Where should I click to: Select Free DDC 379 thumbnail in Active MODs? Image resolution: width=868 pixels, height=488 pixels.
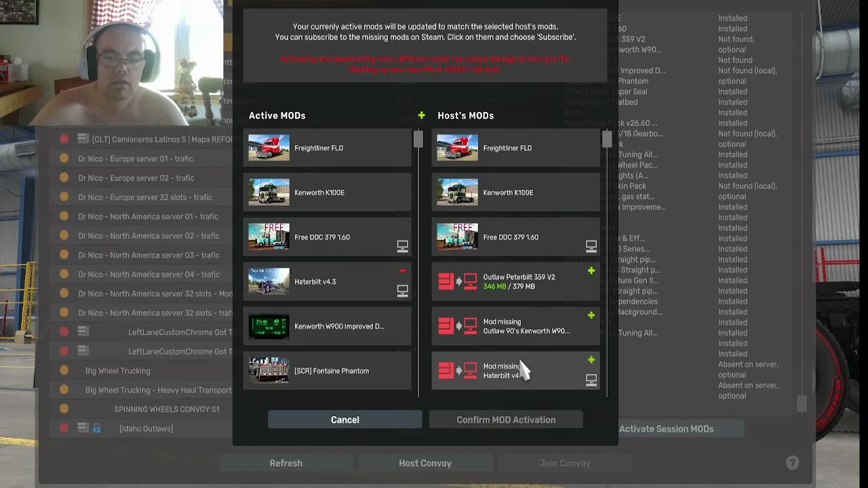[x=269, y=237]
